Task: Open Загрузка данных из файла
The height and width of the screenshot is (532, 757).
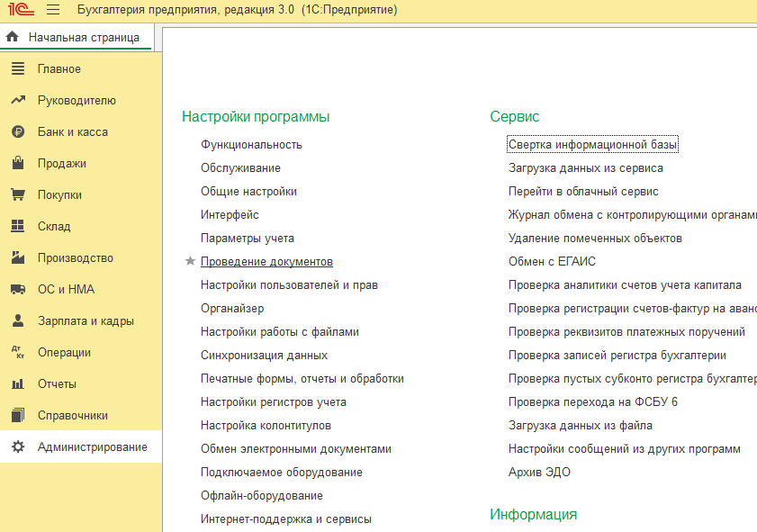Action: pos(581,425)
